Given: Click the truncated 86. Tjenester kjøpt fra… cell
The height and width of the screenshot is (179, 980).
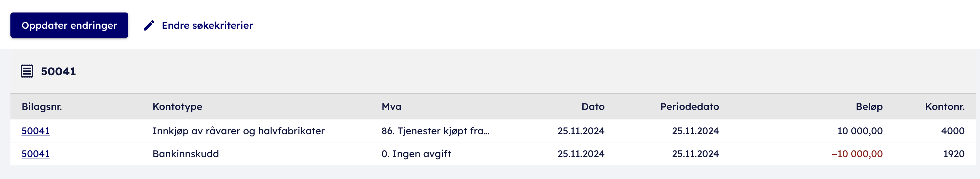Looking at the screenshot, I should coord(435,131).
